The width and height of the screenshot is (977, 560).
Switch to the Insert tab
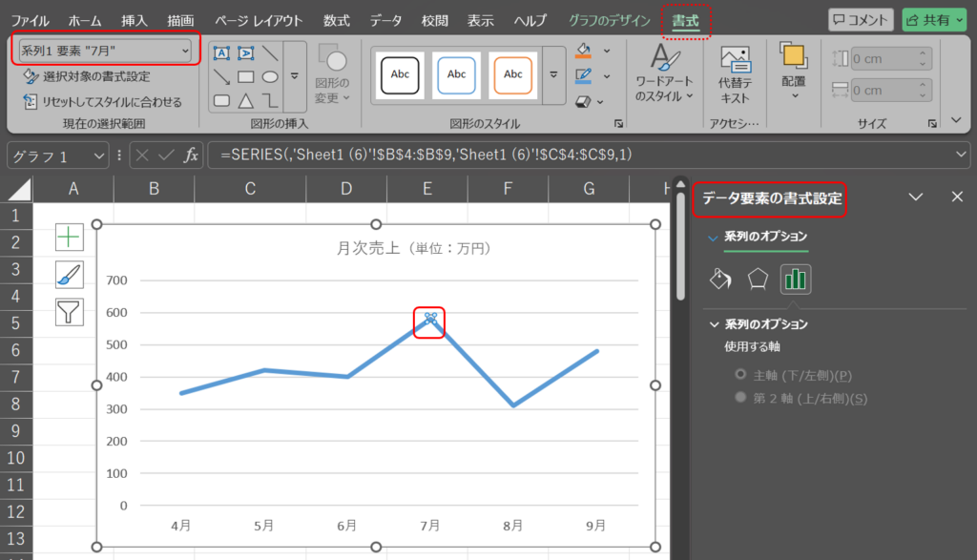tap(134, 21)
